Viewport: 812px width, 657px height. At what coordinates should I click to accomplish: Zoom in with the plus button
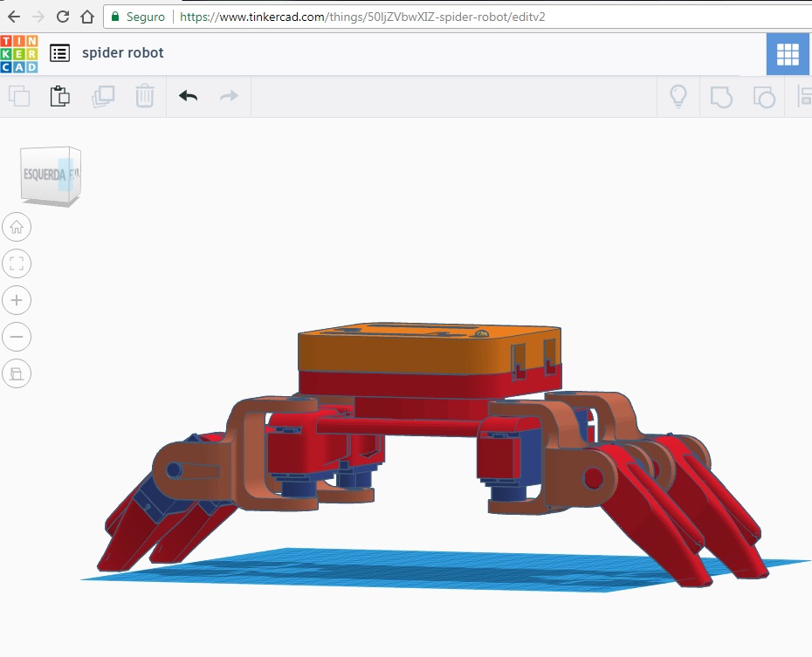[17, 300]
